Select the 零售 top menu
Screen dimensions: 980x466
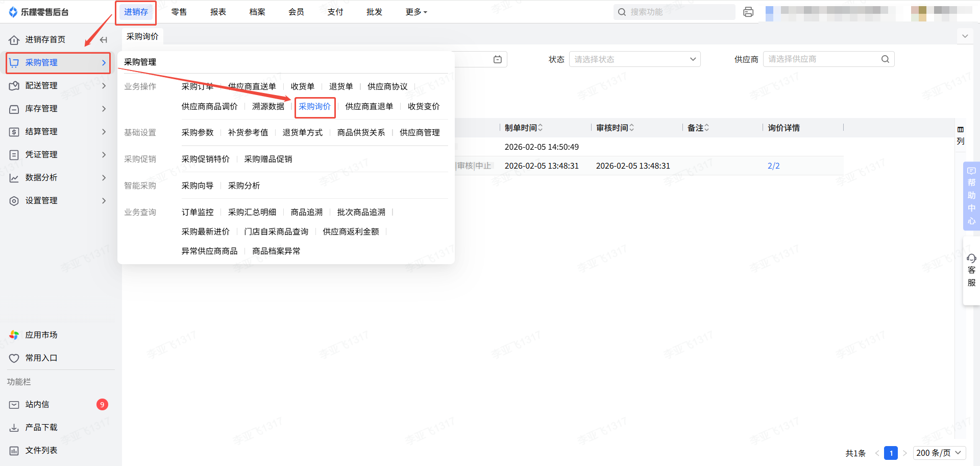pyautogui.click(x=179, y=12)
